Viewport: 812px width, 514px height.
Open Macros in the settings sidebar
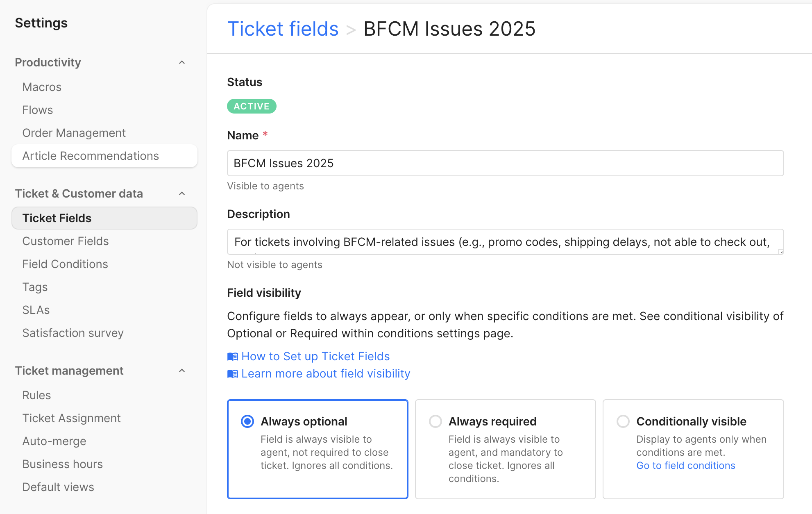coord(42,87)
